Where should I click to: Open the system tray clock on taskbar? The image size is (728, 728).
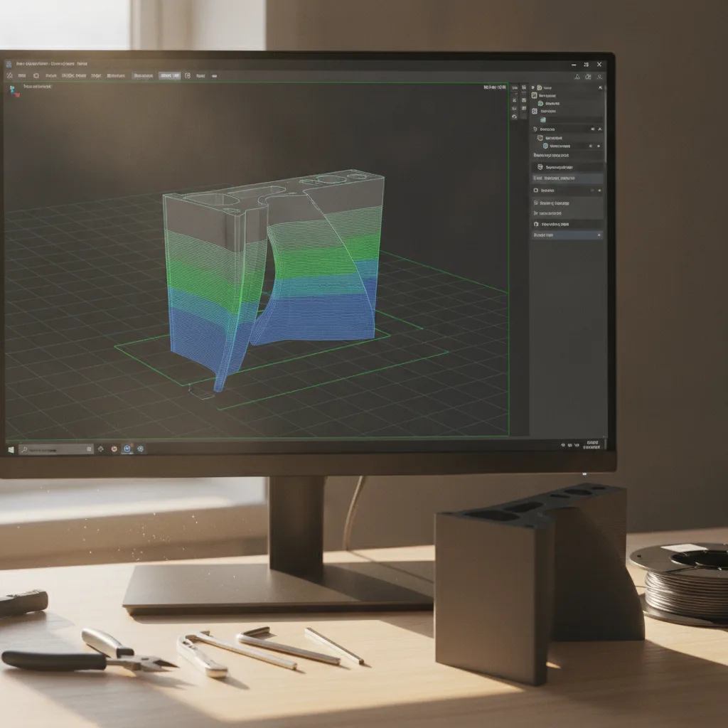coord(592,445)
